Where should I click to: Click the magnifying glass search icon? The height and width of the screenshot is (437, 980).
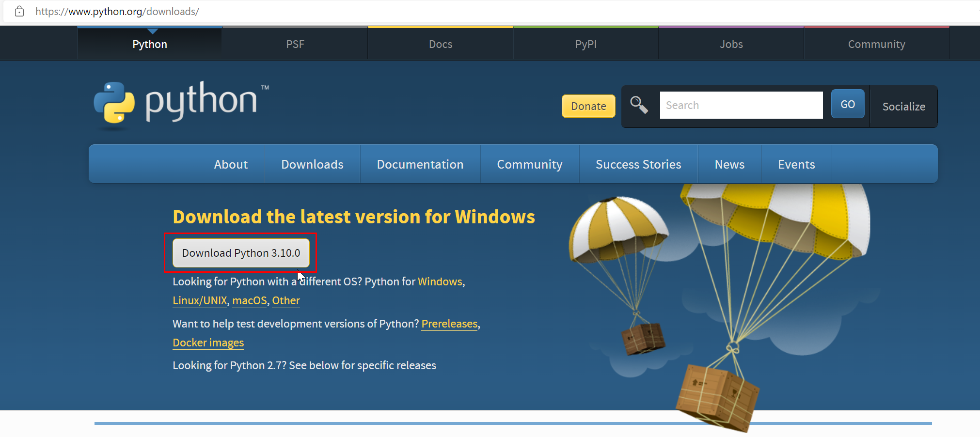639,105
